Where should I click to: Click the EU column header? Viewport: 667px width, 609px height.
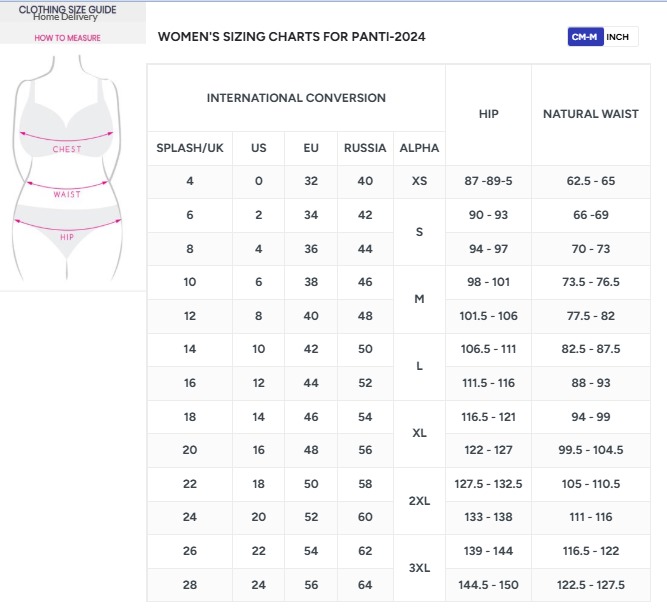pyautogui.click(x=311, y=148)
